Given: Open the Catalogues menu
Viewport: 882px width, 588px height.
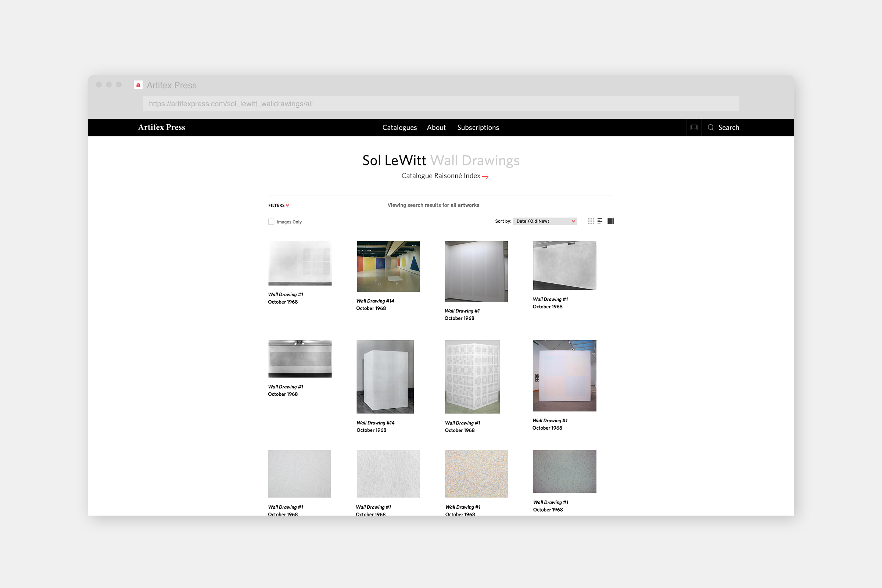Looking at the screenshot, I should 399,128.
